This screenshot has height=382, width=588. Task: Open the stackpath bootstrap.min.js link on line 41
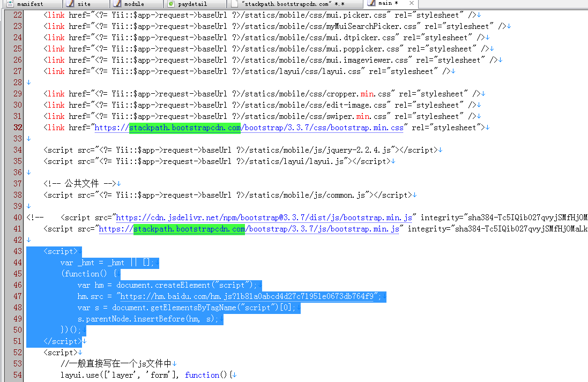247,229
